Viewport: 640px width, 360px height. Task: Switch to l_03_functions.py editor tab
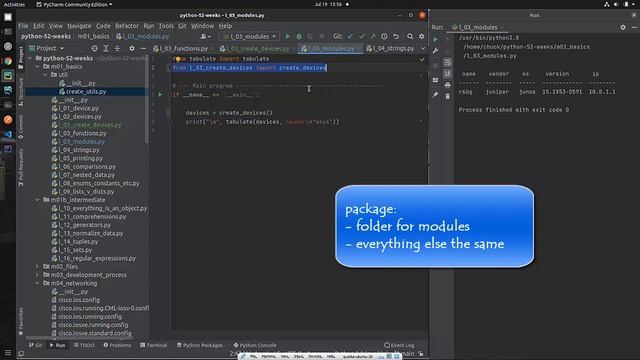click(x=183, y=48)
